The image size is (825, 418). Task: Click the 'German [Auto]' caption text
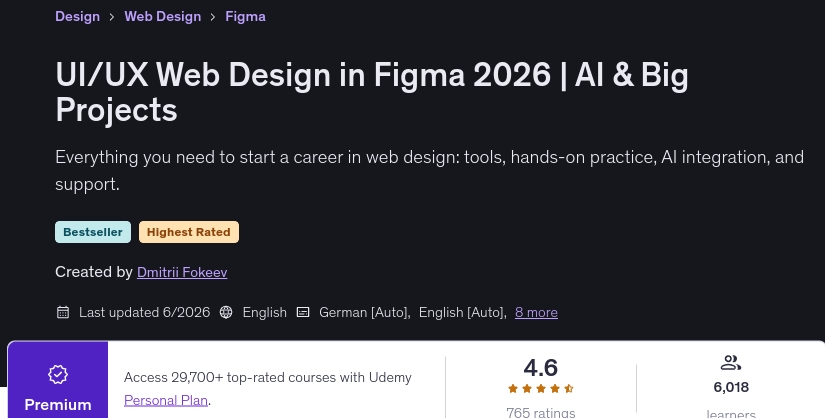(x=365, y=312)
